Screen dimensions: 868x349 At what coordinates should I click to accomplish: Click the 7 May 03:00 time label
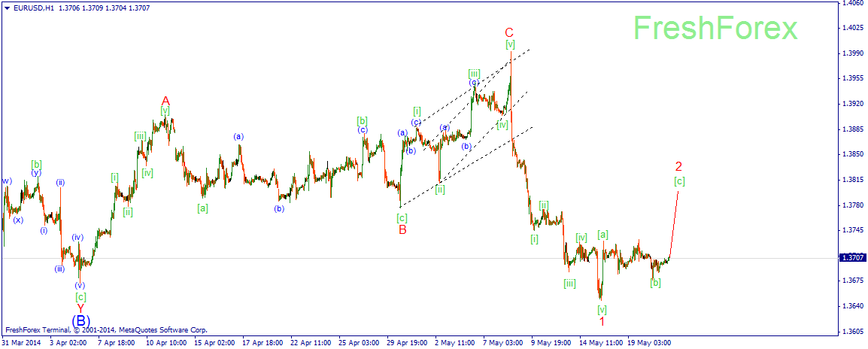pos(502,342)
